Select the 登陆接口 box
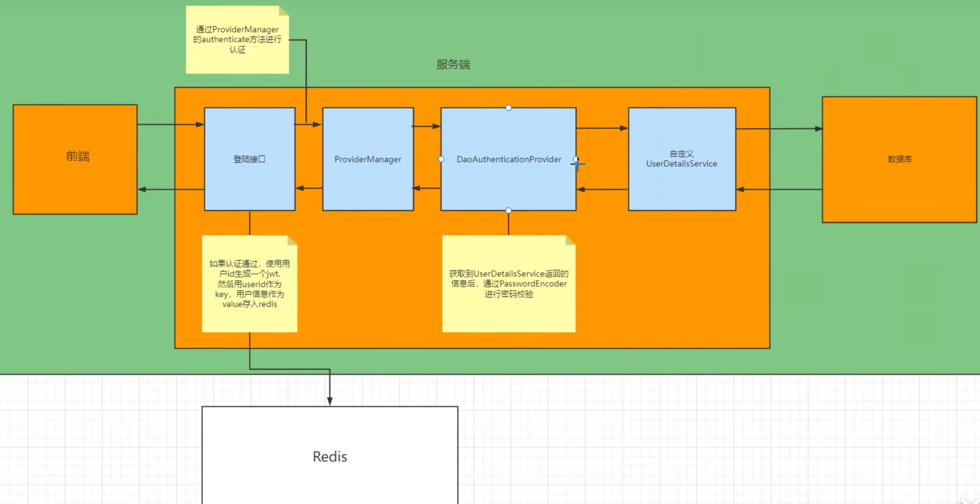 [249, 159]
